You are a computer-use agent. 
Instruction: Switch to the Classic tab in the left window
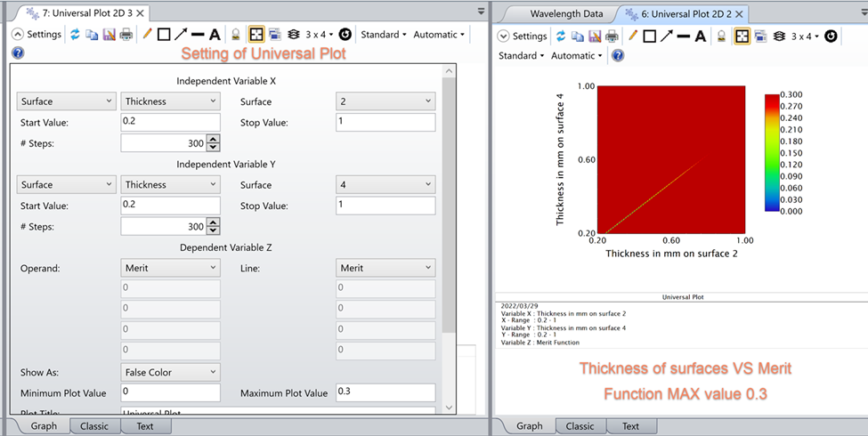point(94,426)
